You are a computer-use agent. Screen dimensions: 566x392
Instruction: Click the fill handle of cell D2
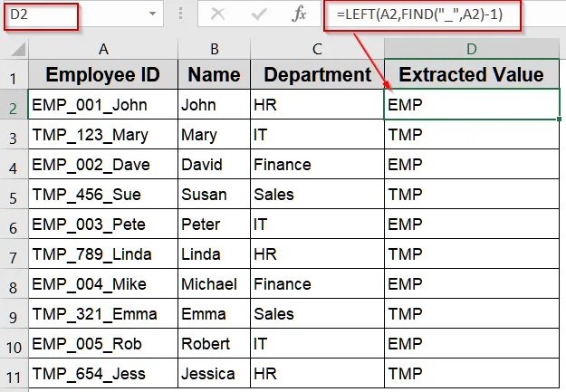tap(559, 119)
